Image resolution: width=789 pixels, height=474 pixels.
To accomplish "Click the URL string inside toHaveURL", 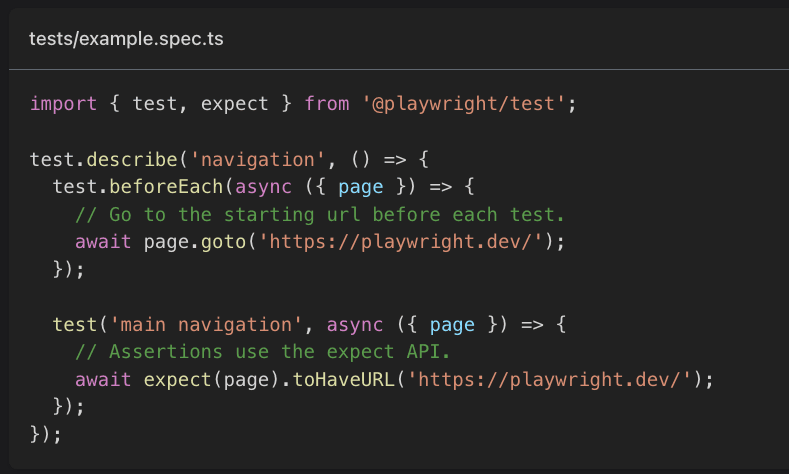I will 554,380.
